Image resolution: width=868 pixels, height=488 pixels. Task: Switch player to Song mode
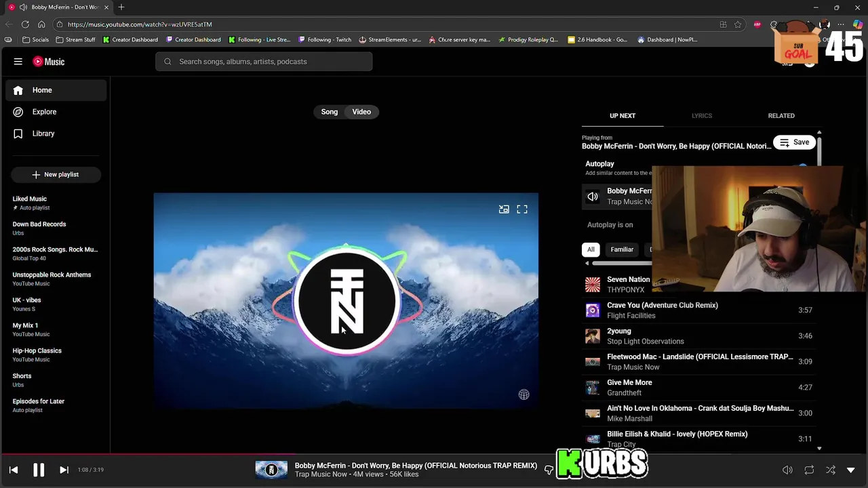pyautogui.click(x=330, y=112)
